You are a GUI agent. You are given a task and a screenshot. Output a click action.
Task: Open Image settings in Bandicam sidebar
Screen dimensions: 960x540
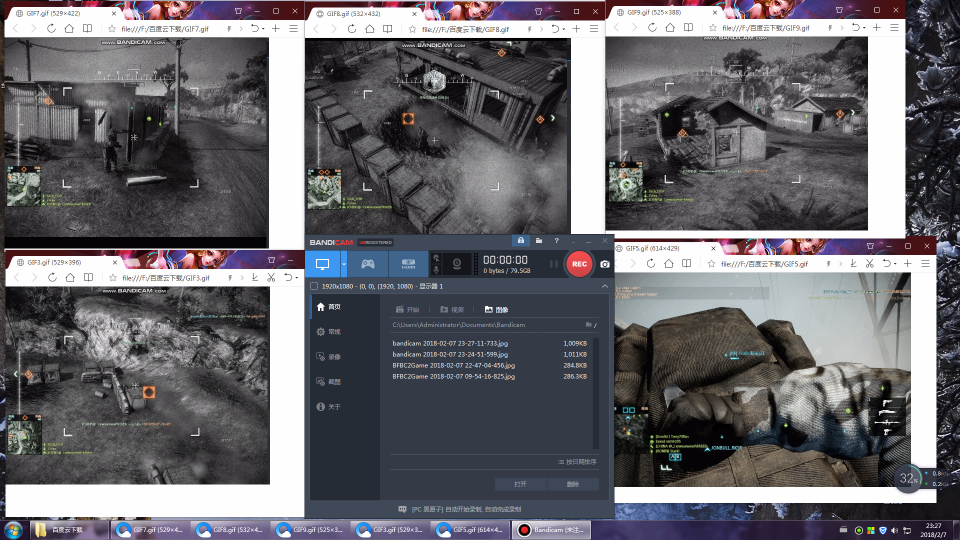pos(329,382)
